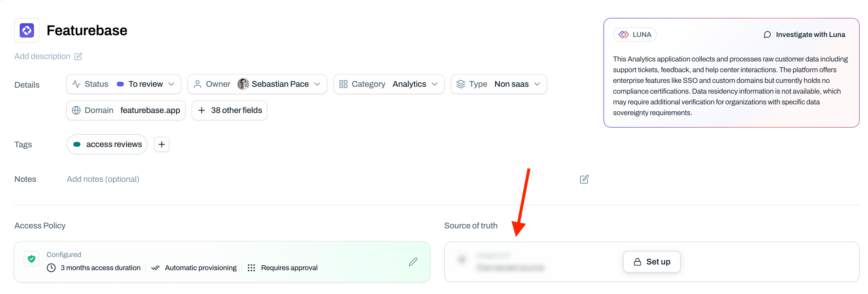This screenshot has width=868, height=294.
Task: Click the green shield Configured icon
Action: (32, 259)
